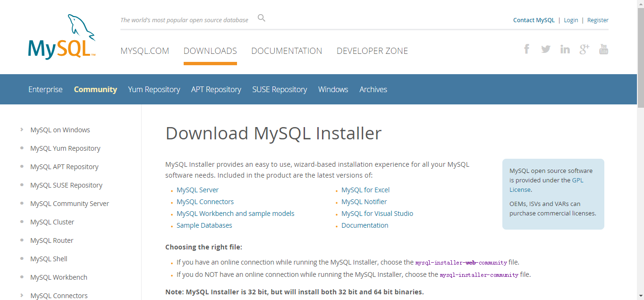Select the DOWNLOADS tab

[x=210, y=51]
